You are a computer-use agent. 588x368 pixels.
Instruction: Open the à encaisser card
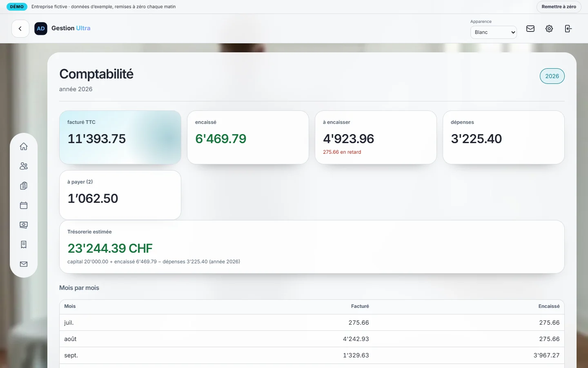coord(376,137)
